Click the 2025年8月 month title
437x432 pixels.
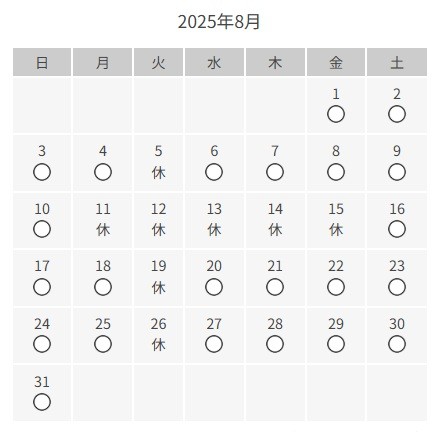coord(219,22)
